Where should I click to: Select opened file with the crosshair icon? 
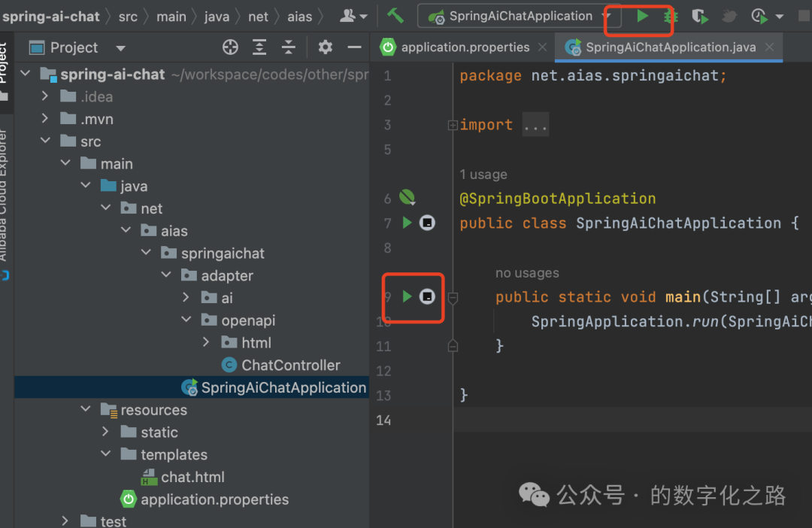tap(230, 47)
